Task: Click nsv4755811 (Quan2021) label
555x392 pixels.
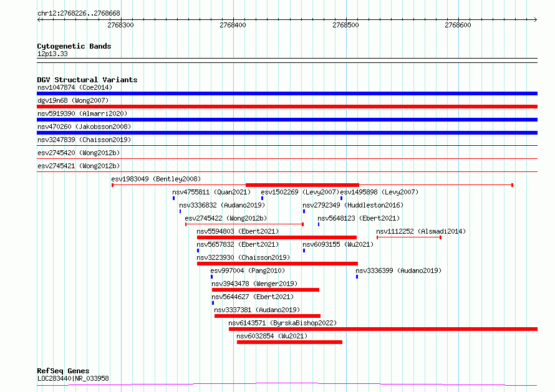Action: coord(211,192)
